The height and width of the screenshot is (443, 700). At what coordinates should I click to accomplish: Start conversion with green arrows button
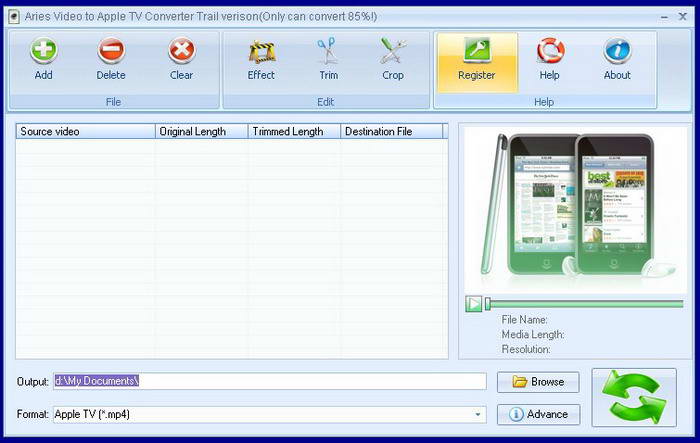point(634,397)
